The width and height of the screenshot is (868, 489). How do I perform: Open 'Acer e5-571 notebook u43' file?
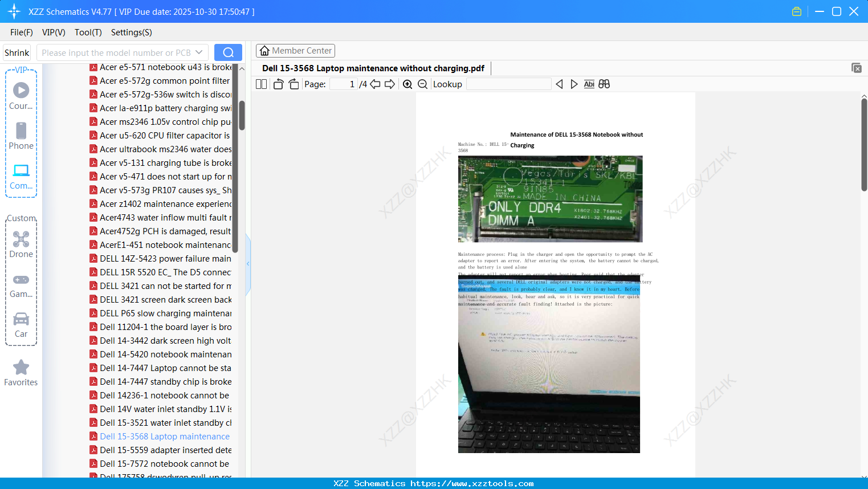pyautogui.click(x=161, y=67)
